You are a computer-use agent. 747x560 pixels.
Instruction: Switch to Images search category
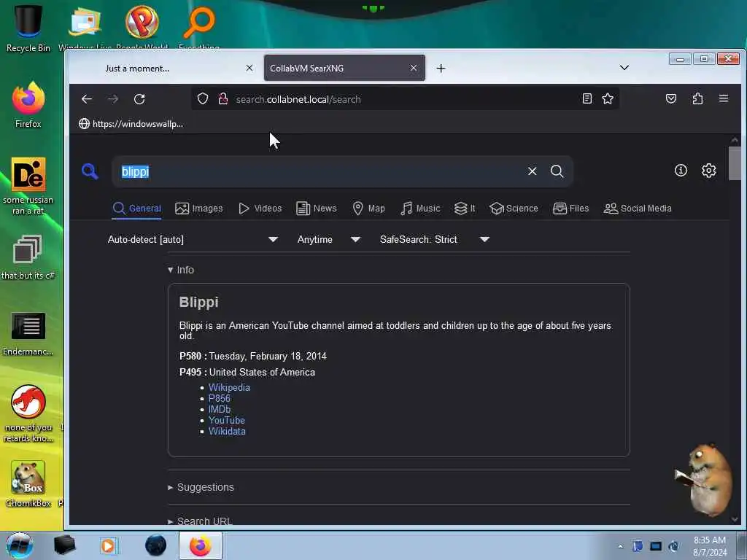pos(198,209)
